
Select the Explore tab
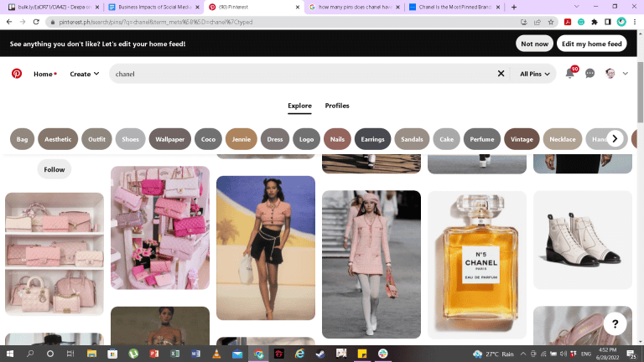(299, 106)
